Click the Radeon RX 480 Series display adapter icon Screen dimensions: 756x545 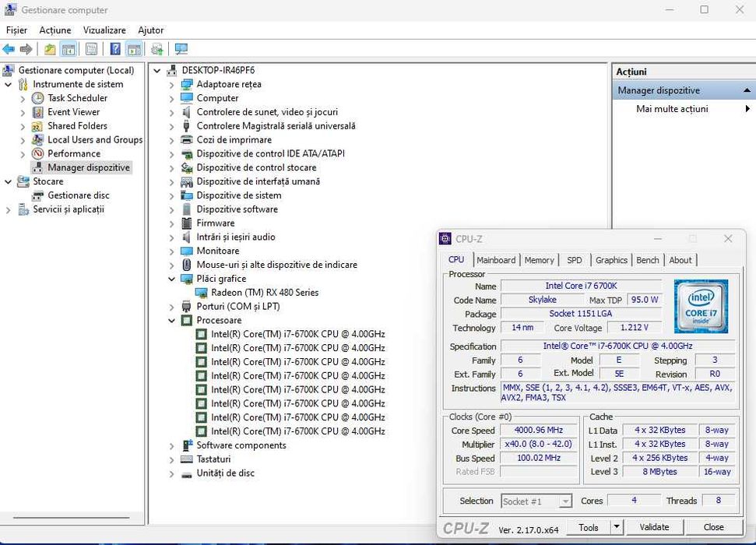[x=201, y=293]
